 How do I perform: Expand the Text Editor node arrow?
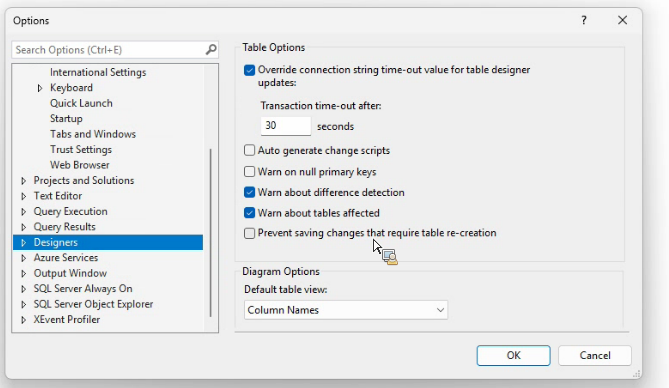[x=23, y=196]
